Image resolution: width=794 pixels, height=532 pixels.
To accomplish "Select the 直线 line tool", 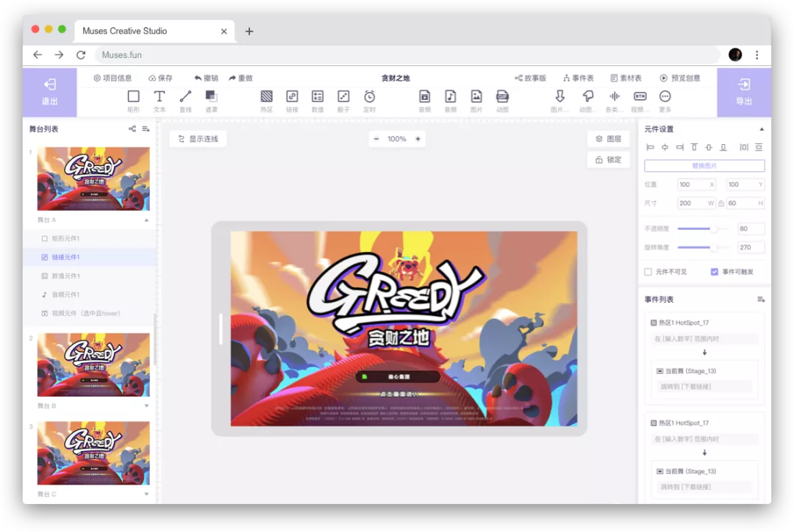I will tap(185, 96).
